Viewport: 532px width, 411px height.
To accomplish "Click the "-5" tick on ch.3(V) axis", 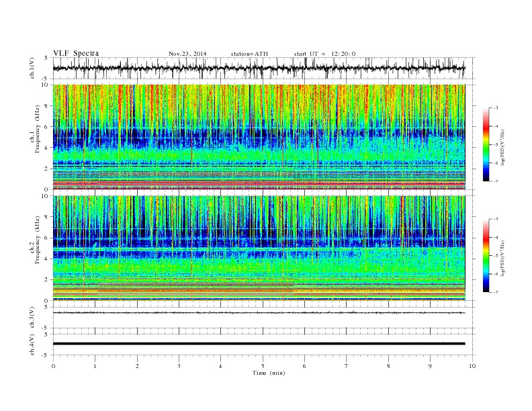I will [x=46, y=328].
